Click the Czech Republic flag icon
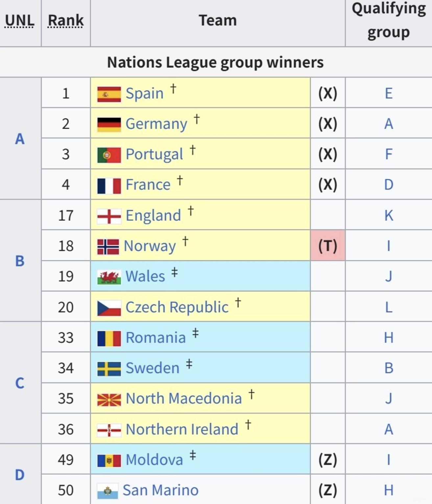Viewport: 432px width, 504px height. click(x=109, y=308)
